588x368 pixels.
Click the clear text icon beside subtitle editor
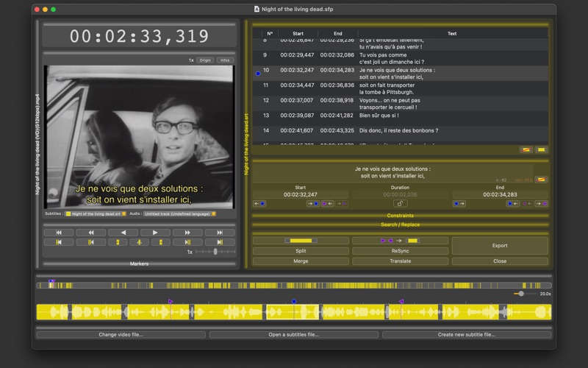tap(541, 180)
